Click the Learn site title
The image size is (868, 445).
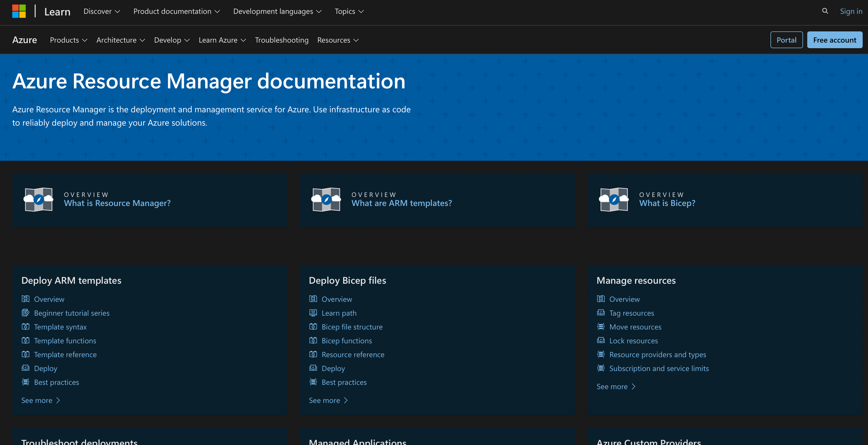57,12
